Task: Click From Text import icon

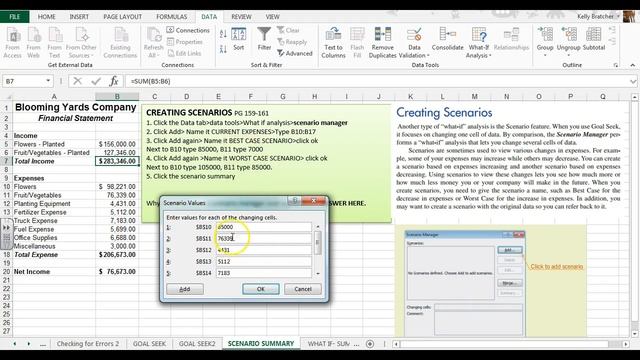Action: coord(54,42)
